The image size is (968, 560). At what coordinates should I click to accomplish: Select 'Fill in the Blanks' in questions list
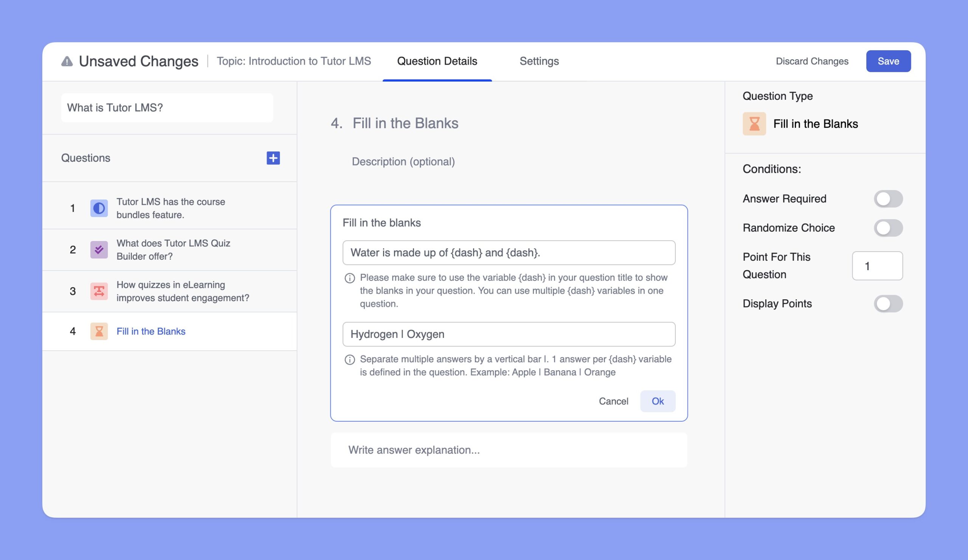[x=169, y=331]
